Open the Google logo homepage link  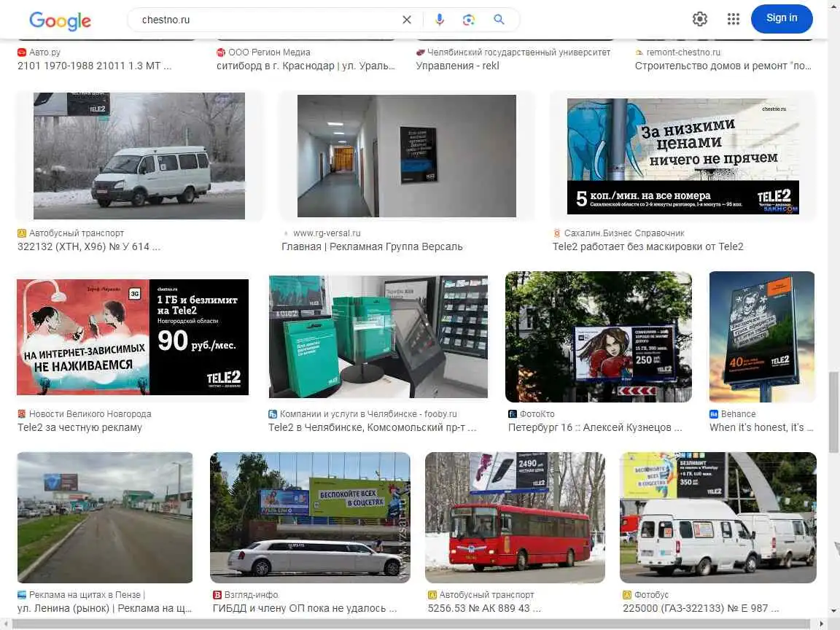(x=60, y=21)
